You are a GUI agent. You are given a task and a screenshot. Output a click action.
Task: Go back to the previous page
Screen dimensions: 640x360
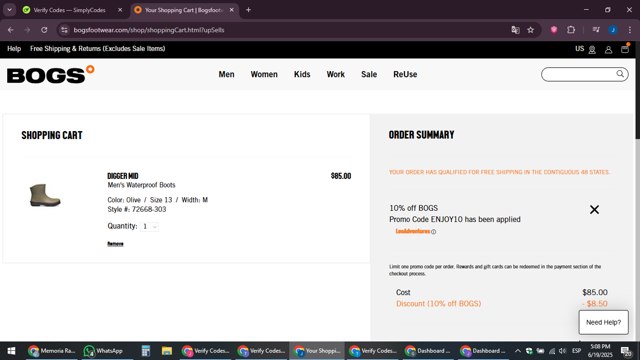[11, 30]
